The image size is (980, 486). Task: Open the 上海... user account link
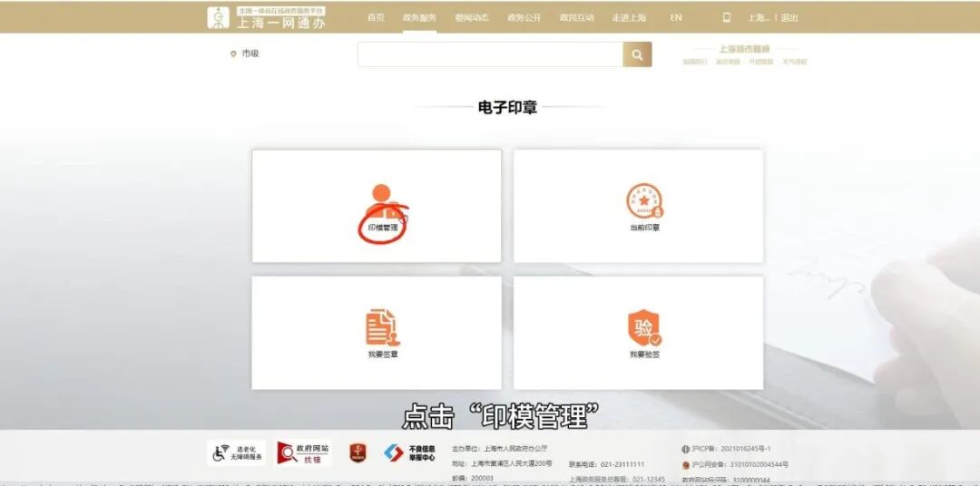click(759, 17)
